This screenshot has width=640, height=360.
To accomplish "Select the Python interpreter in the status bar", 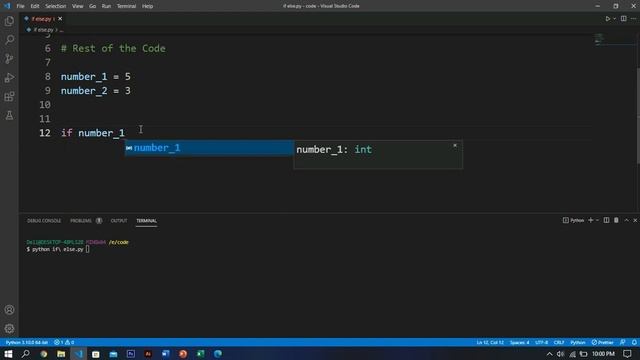I will (x=27, y=342).
